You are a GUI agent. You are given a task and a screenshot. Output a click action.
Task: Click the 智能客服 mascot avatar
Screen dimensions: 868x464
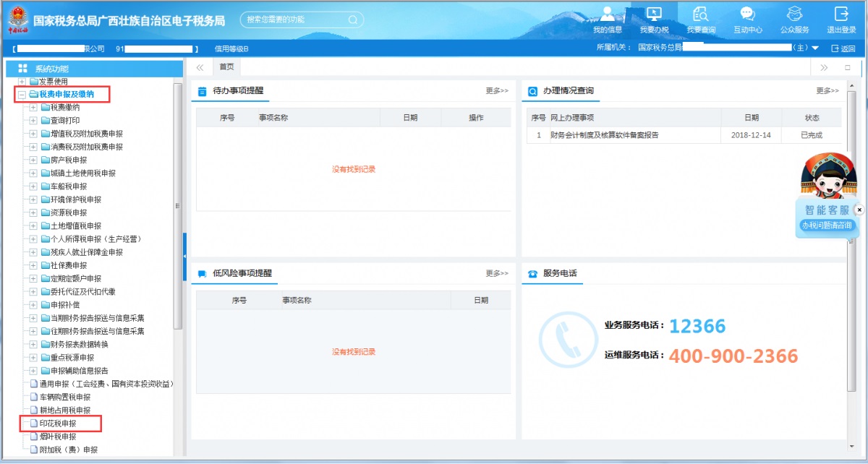coord(828,176)
